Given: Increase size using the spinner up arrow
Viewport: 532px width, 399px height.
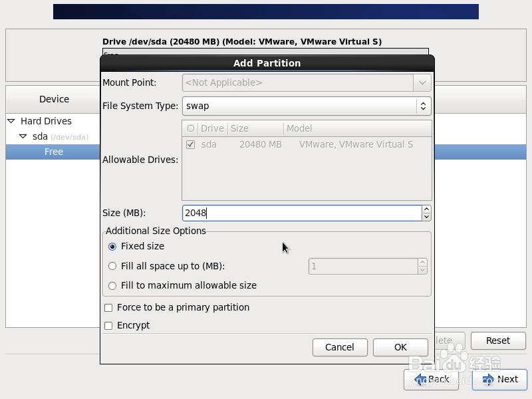Looking at the screenshot, I should pyautogui.click(x=426, y=209).
